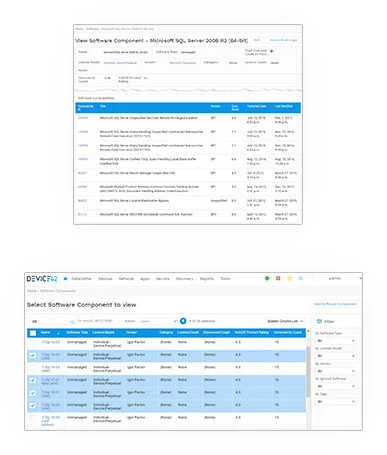Click the Filter icon in right sidebar
Screen dimensions: 387x455
(319, 321)
